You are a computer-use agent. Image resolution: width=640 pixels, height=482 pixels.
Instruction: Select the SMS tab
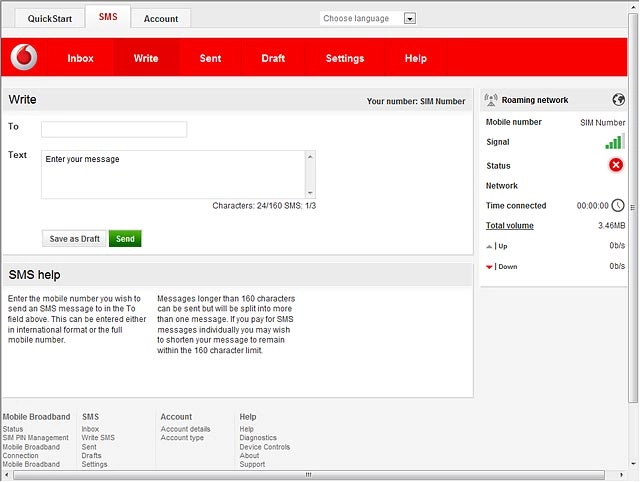coord(108,17)
